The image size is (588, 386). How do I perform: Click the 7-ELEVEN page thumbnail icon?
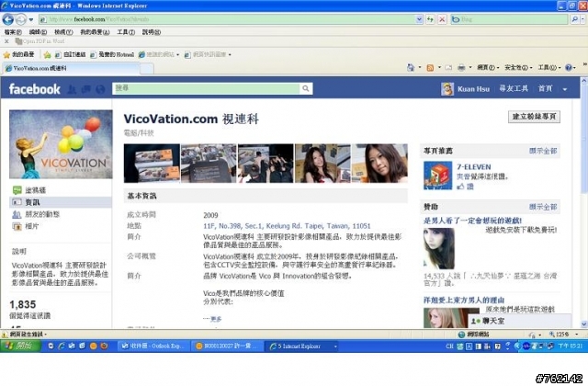coord(437,176)
